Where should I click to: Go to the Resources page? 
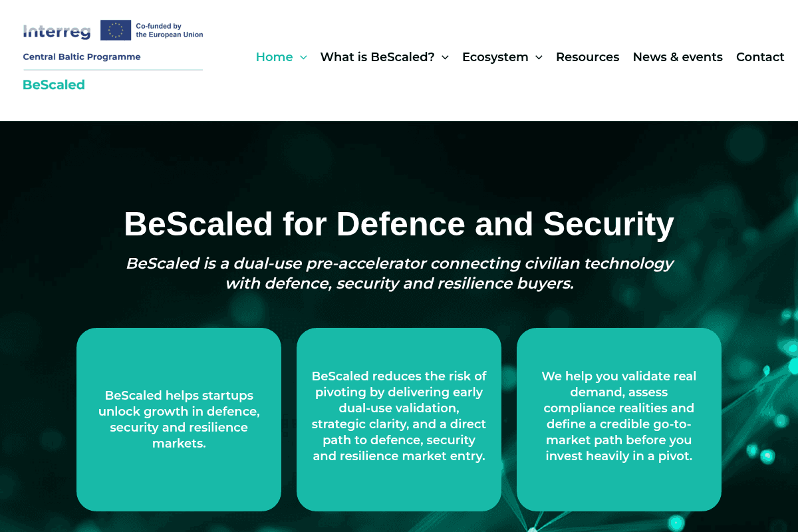click(587, 57)
